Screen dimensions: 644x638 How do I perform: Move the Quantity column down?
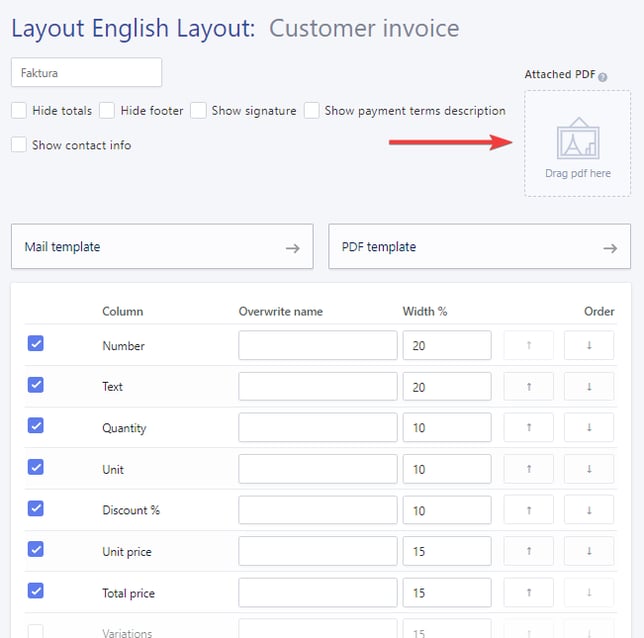(588, 428)
